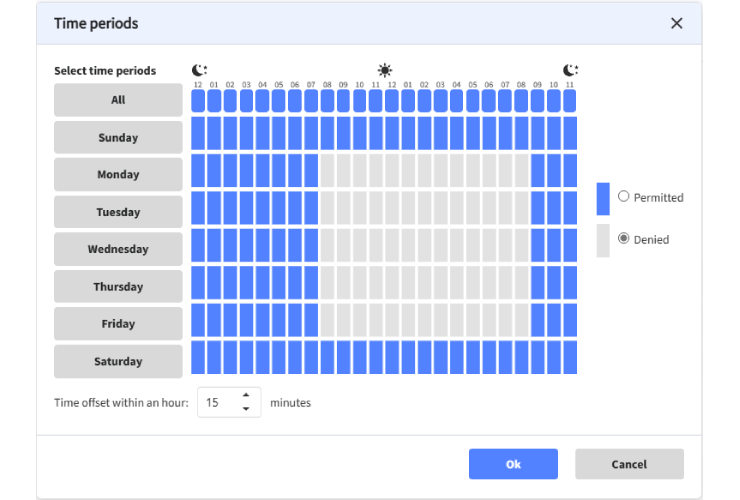Screen dimensions: 740x500
Task: Click the right moon icon above the grid
Action: [x=570, y=70]
